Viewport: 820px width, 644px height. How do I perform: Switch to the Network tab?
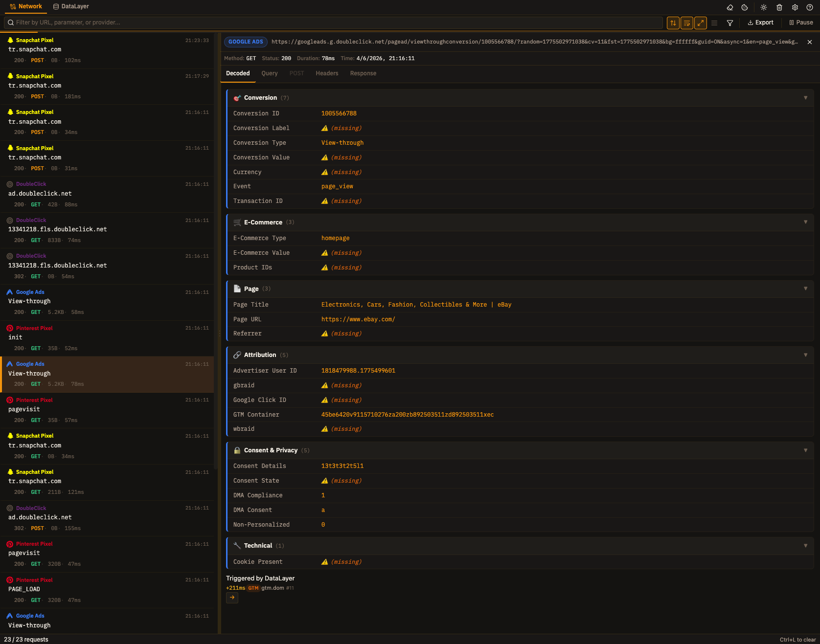coord(26,6)
